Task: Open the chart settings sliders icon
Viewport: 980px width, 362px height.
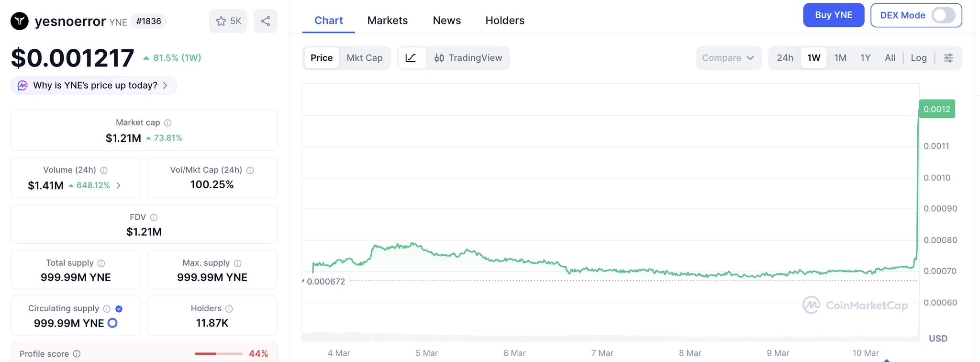Action: 948,58
